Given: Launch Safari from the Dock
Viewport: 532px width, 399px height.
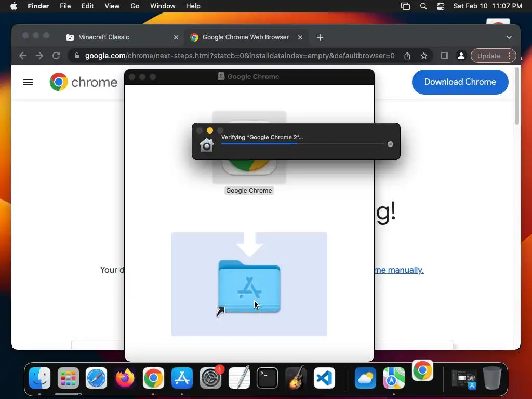Looking at the screenshot, I should tap(96, 378).
